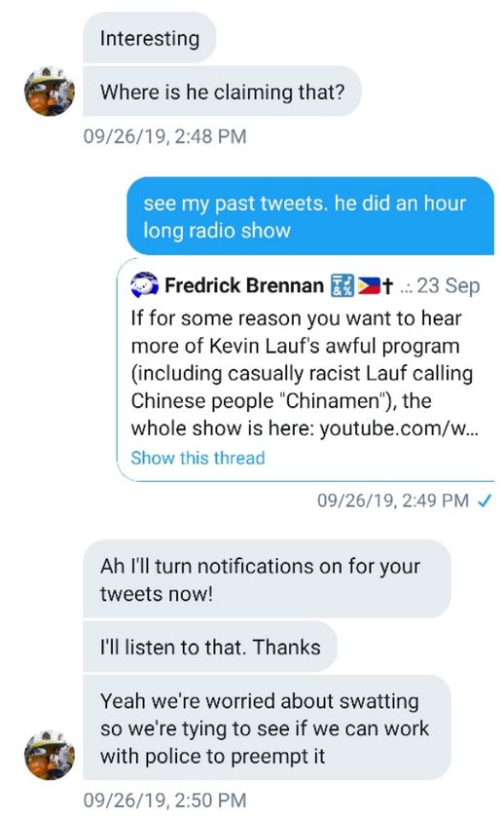The height and width of the screenshot is (818, 504).
Task: Select the 'I'll listen to that. Thanks' bubble
Action: click(x=210, y=647)
